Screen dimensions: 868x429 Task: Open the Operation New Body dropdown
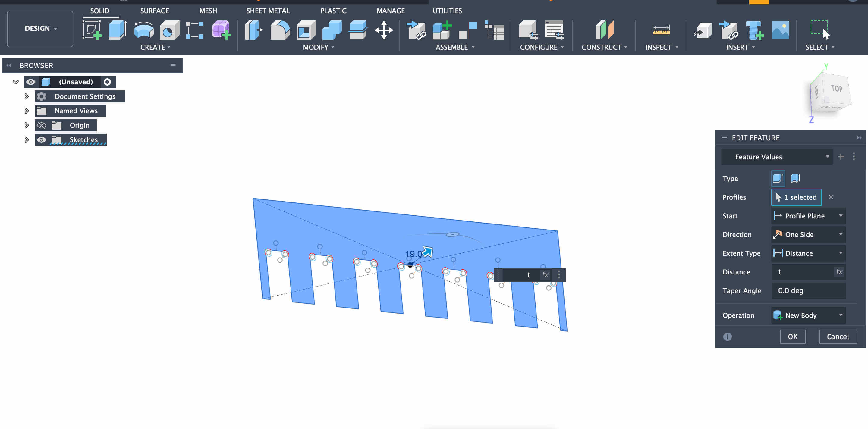[x=808, y=315]
